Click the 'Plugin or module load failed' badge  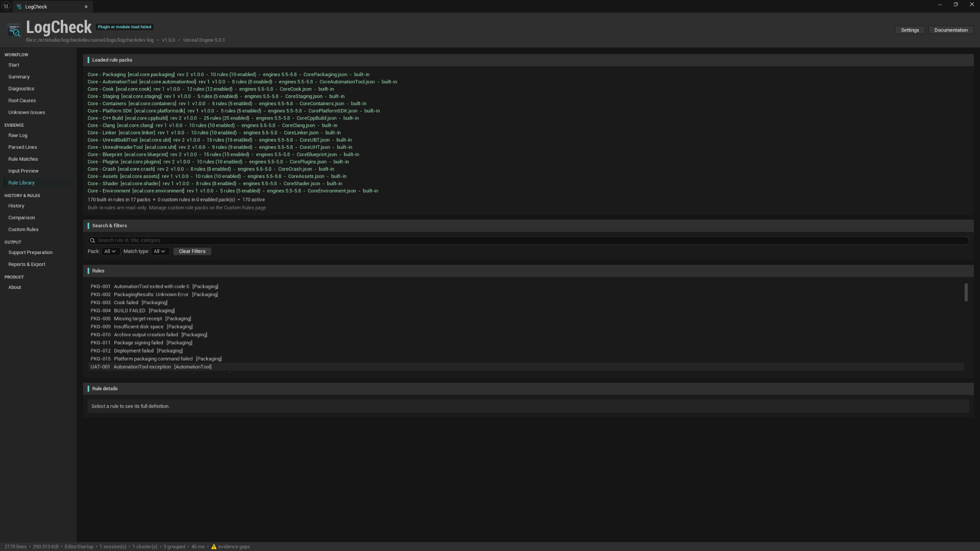tap(124, 27)
